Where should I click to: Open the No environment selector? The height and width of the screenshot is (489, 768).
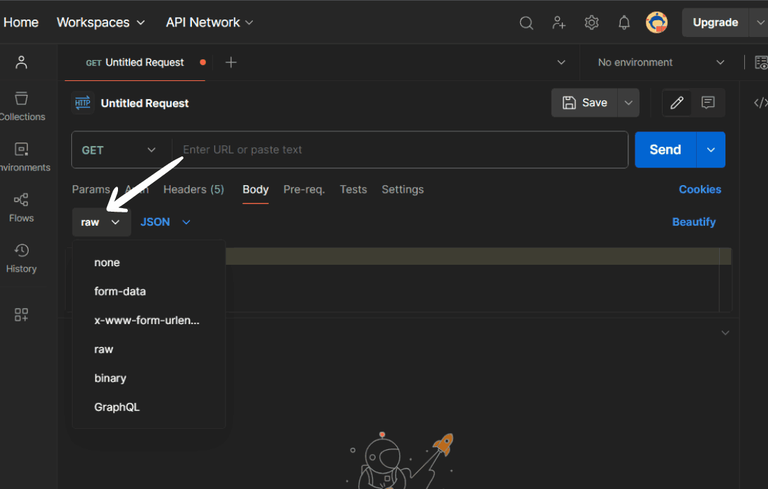[660, 63]
